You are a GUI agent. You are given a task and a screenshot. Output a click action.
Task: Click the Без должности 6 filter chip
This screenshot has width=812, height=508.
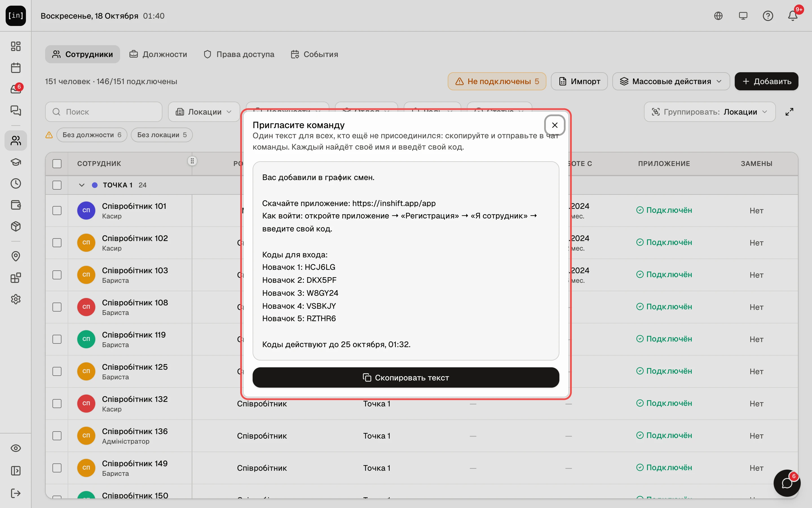coord(92,135)
